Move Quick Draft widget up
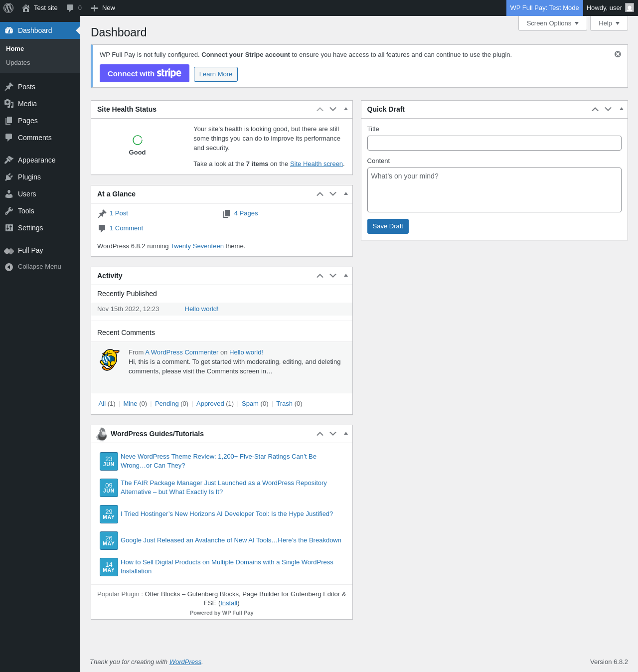The image size is (638, 672). pyautogui.click(x=595, y=109)
